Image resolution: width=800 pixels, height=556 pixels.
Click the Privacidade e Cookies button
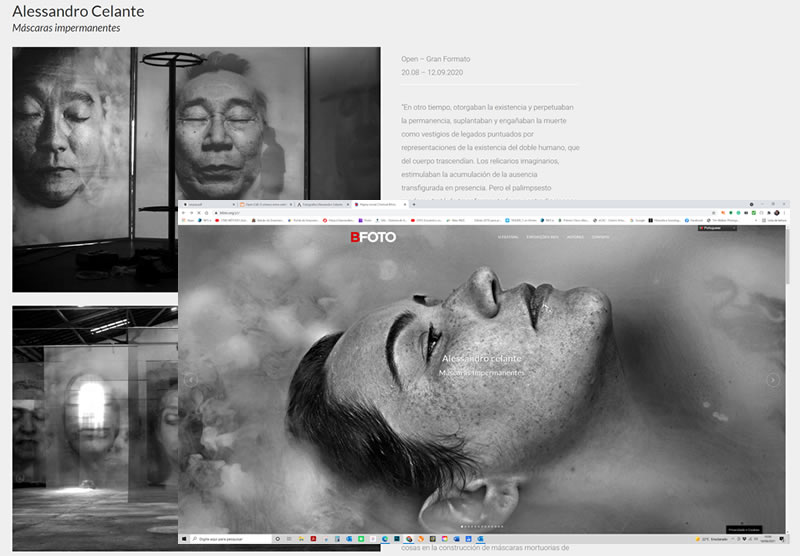[x=744, y=529]
